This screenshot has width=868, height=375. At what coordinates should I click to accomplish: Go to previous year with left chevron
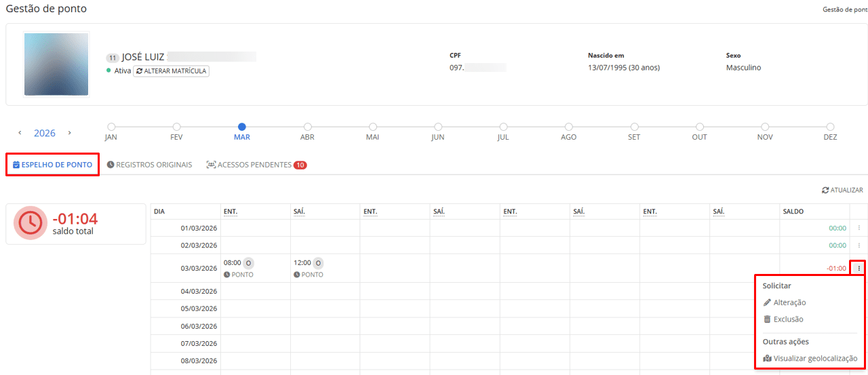coord(20,133)
